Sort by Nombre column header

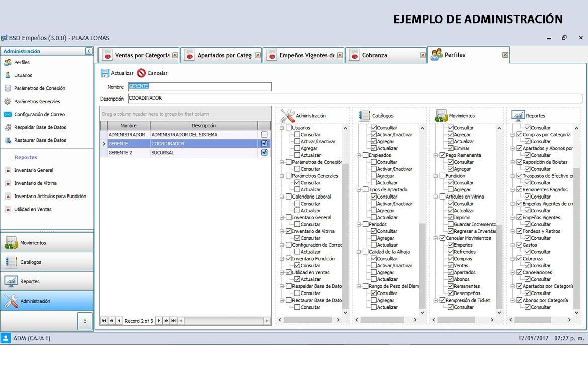tap(129, 125)
